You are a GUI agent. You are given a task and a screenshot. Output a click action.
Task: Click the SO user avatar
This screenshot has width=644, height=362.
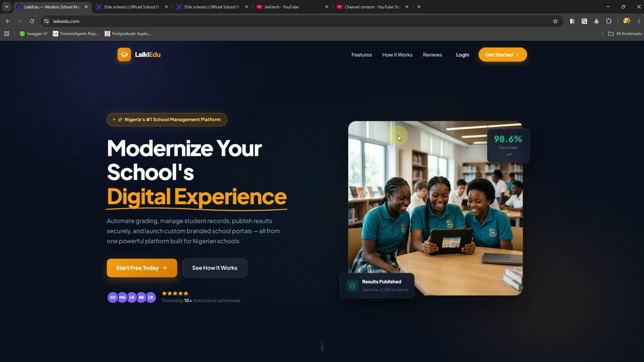113,297
